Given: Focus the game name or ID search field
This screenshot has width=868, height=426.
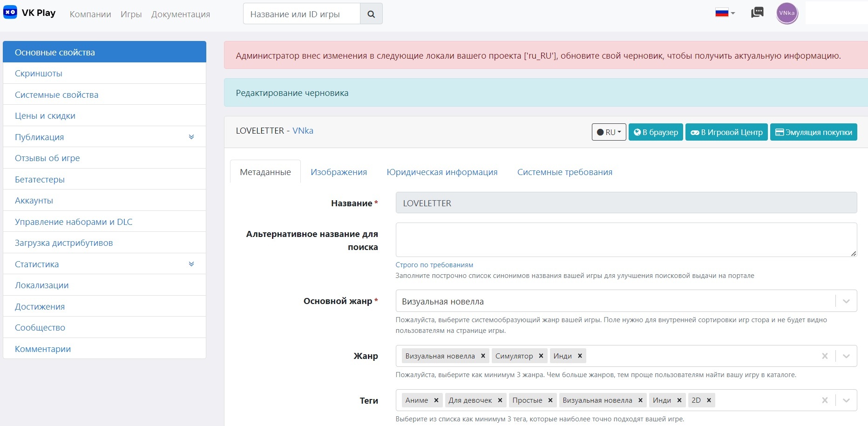Looking at the screenshot, I should coord(302,14).
